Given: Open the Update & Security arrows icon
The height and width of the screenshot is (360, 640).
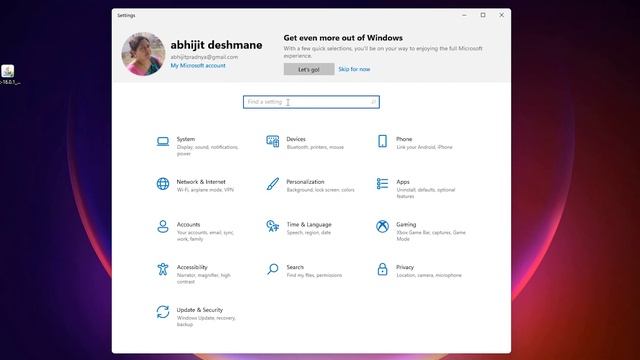Looking at the screenshot, I should coord(163,312).
